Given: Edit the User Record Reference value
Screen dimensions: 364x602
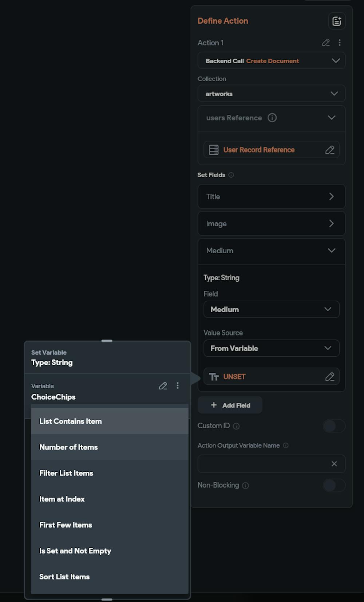Looking at the screenshot, I should [x=330, y=150].
